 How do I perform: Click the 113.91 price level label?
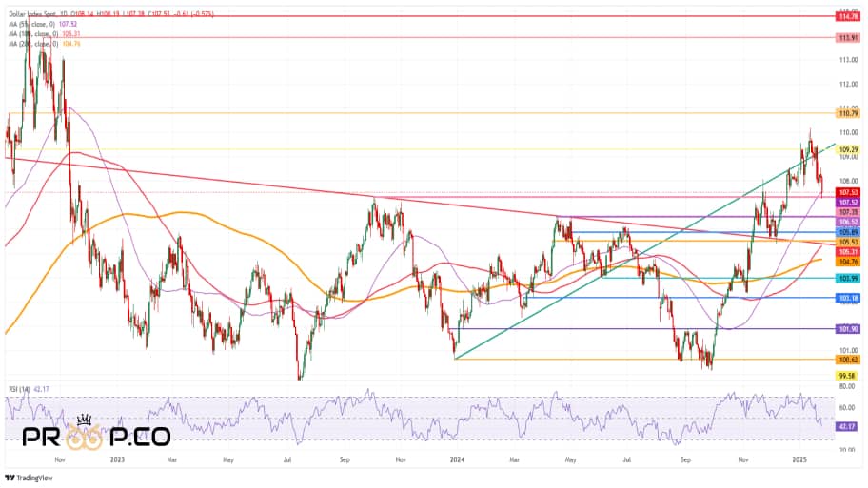point(848,38)
